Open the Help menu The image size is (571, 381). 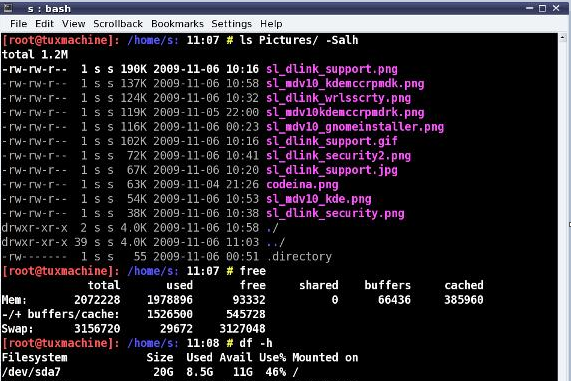pos(271,24)
